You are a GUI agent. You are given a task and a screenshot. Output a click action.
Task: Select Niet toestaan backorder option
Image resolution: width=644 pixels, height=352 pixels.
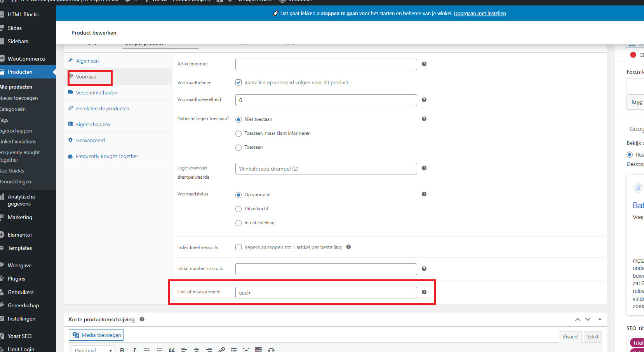click(238, 120)
